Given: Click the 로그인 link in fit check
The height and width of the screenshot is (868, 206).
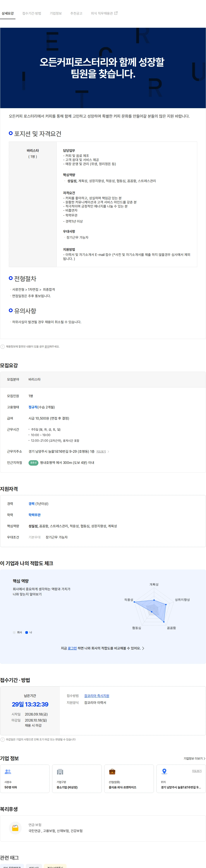Looking at the screenshot, I should point(72,648).
